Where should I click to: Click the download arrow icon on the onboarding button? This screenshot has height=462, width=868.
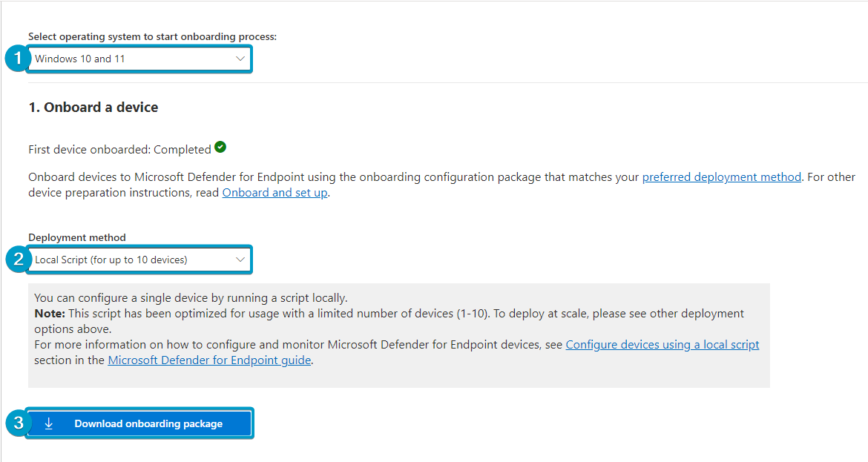click(x=49, y=424)
